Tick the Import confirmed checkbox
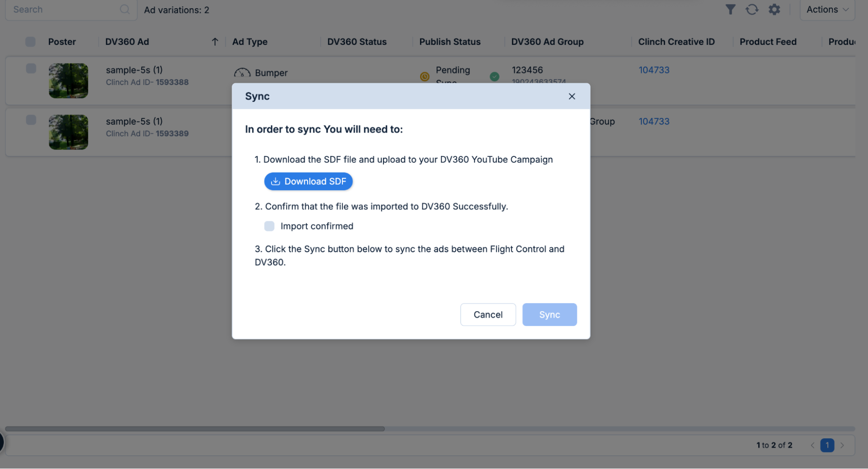 [269, 226]
